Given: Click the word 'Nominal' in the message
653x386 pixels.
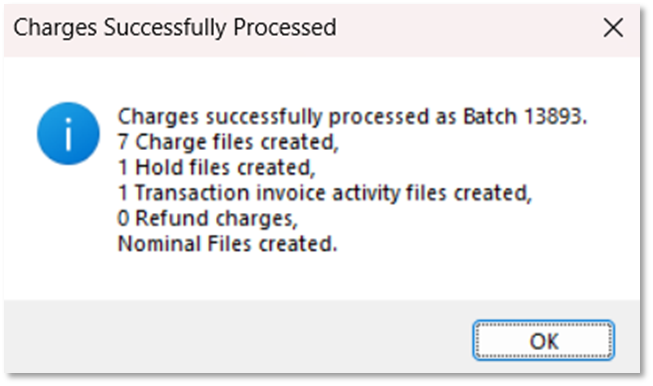Looking at the screenshot, I should [159, 244].
